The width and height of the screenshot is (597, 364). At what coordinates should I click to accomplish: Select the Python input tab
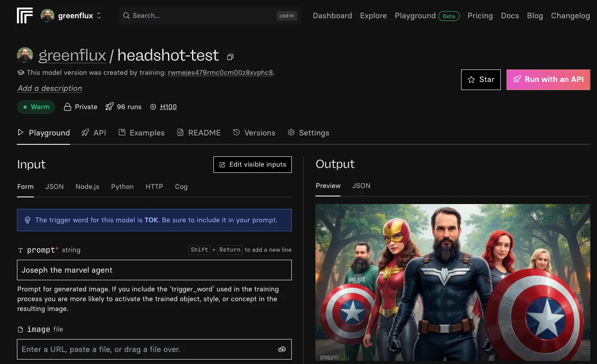click(122, 187)
